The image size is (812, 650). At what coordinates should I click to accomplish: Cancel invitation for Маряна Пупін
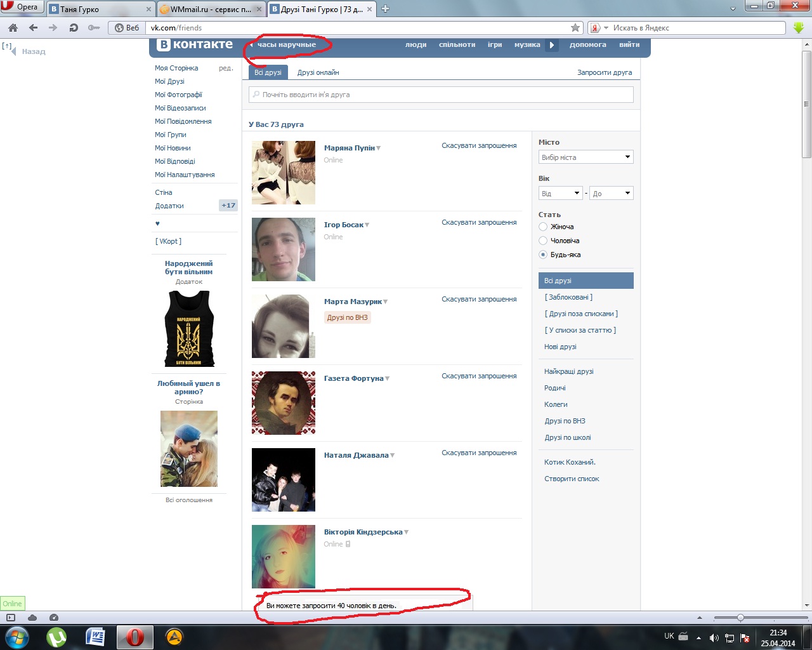[479, 146]
